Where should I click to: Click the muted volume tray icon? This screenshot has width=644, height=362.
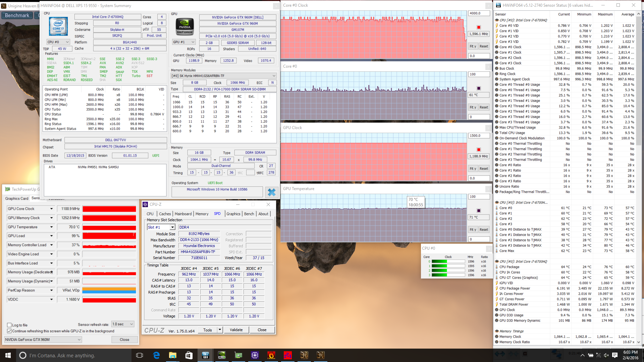click(x=606, y=355)
